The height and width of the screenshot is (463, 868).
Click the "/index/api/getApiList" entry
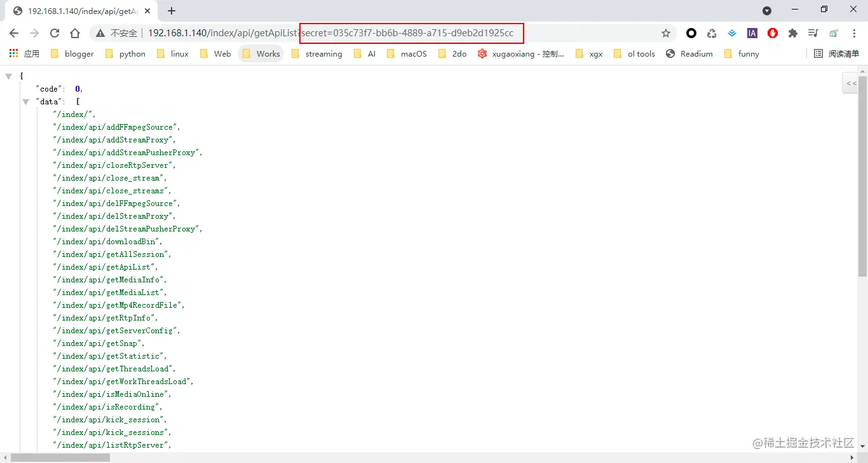point(105,267)
